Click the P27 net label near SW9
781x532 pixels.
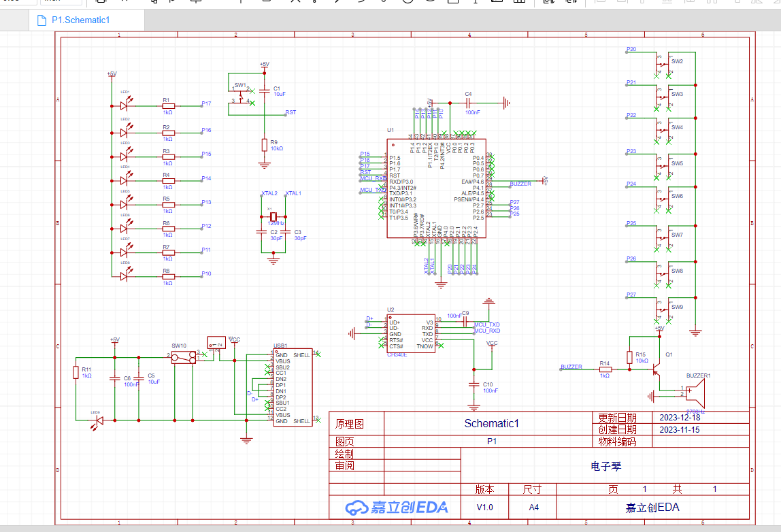tap(631, 295)
